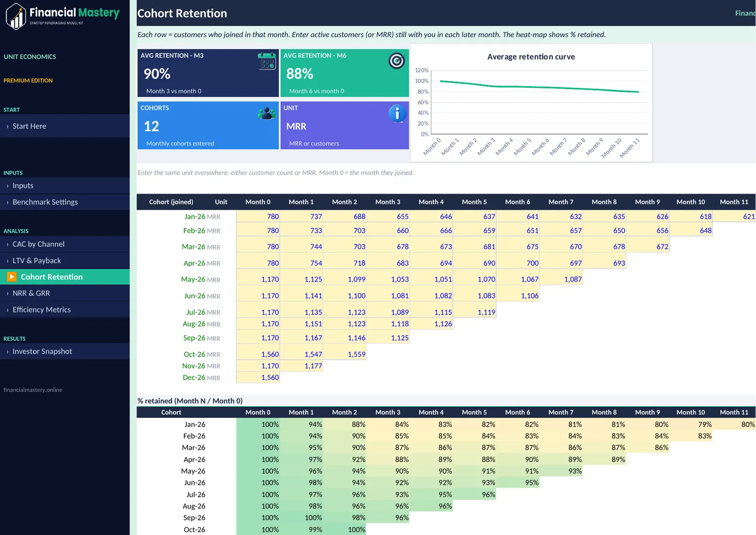The width and height of the screenshot is (756, 535).
Task: Select the Cohort Retention sidebar item
Action: (65, 277)
